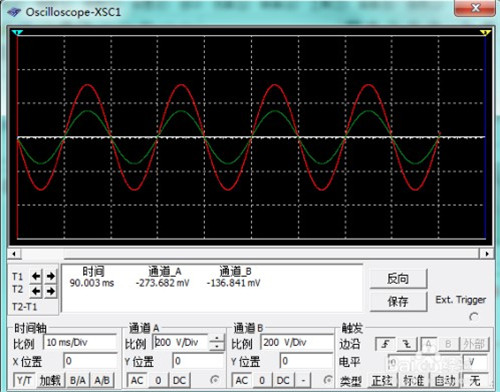
Task: Click the T1 cyan cursor marker atop the display
Action: (x=17, y=32)
